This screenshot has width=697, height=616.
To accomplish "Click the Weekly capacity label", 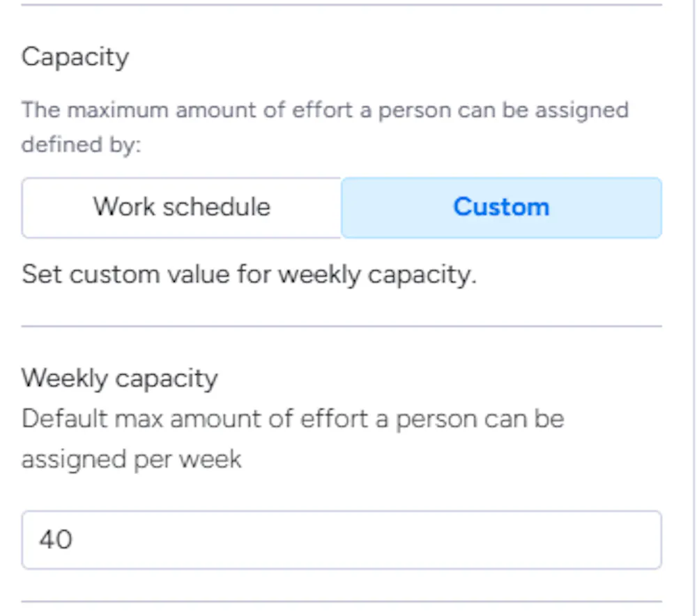I will click(x=120, y=378).
